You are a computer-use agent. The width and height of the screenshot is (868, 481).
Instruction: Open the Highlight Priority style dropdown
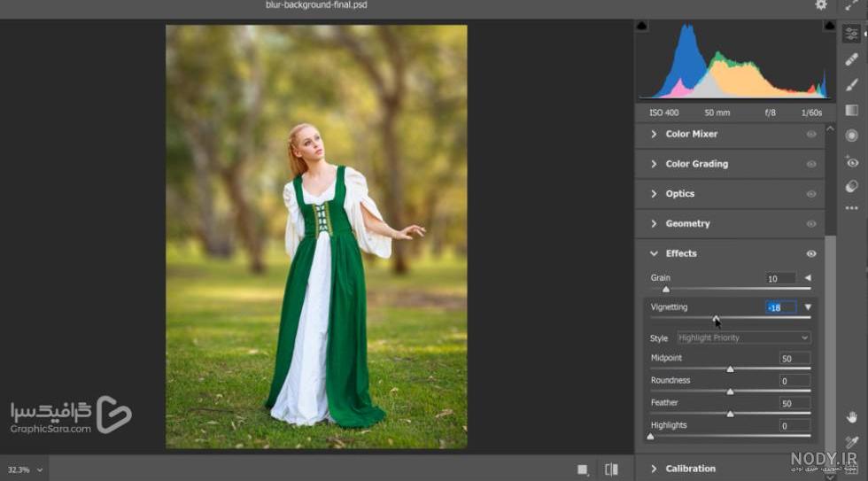[x=743, y=337]
